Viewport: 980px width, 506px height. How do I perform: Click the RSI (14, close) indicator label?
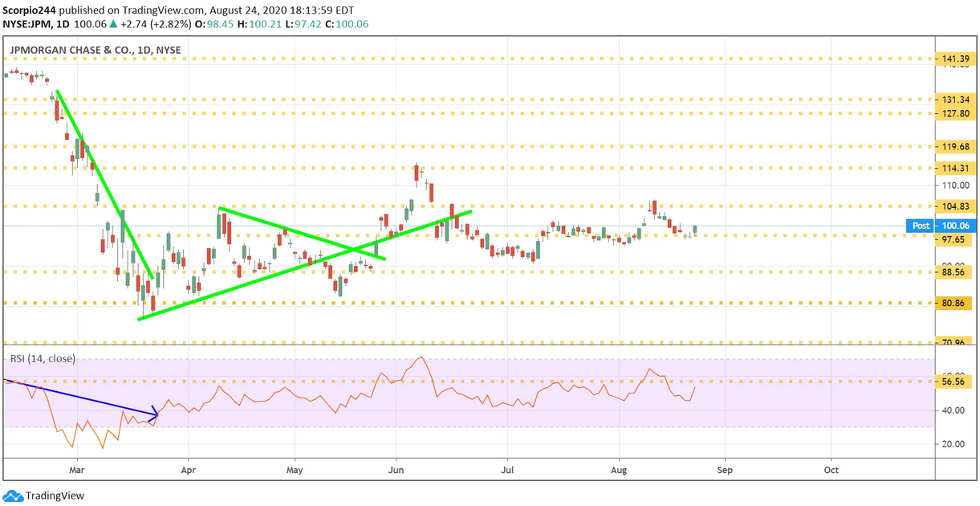[43, 358]
